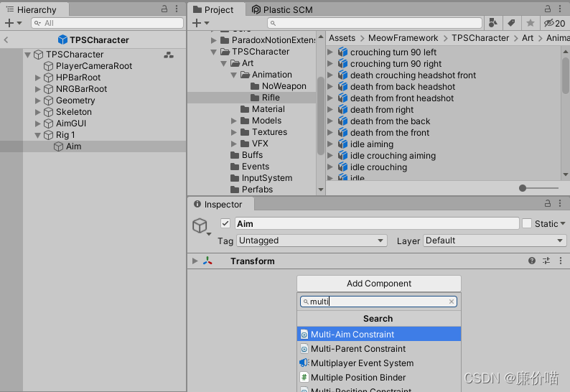Go to Assets in breadcrumb path

click(x=342, y=38)
